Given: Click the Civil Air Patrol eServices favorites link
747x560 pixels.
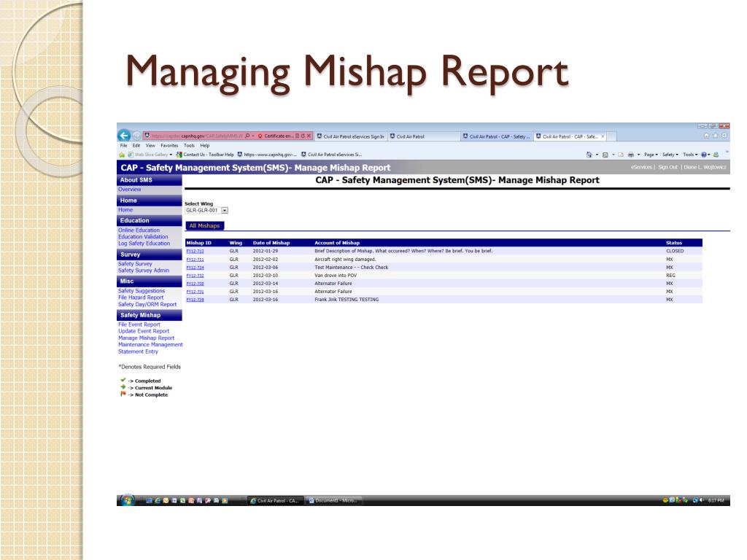Looking at the screenshot, I should (x=332, y=155).
